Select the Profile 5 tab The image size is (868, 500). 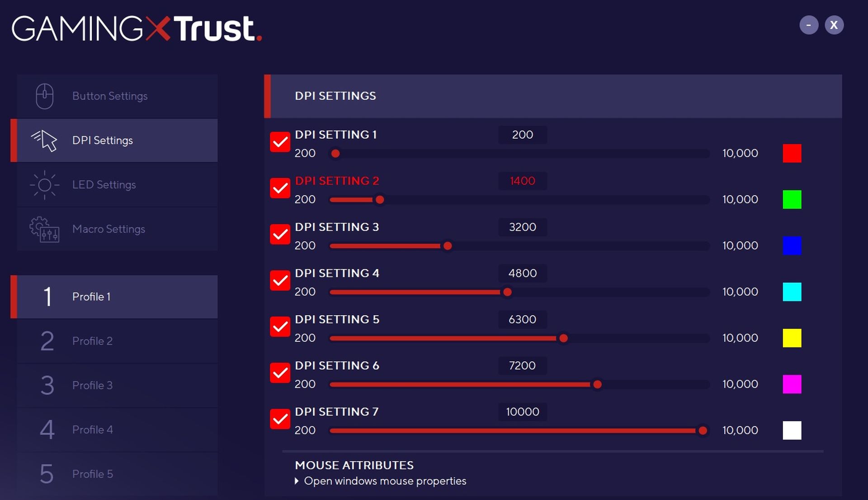click(92, 474)
